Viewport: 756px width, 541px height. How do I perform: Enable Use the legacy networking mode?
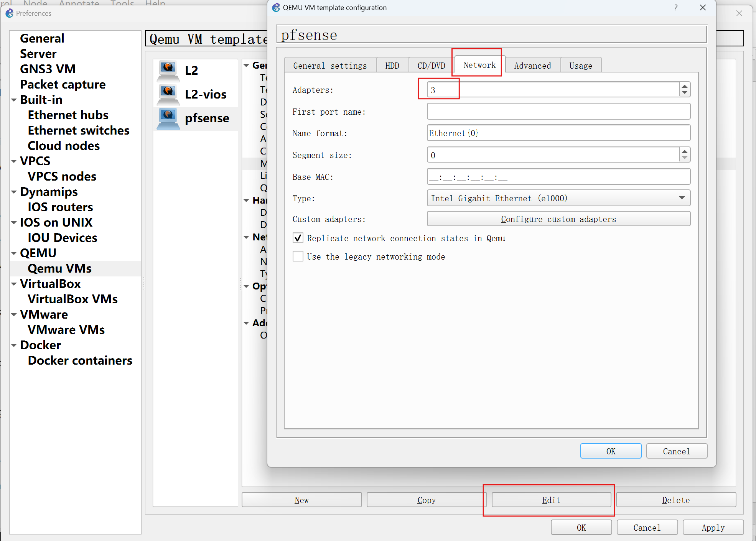298,257
